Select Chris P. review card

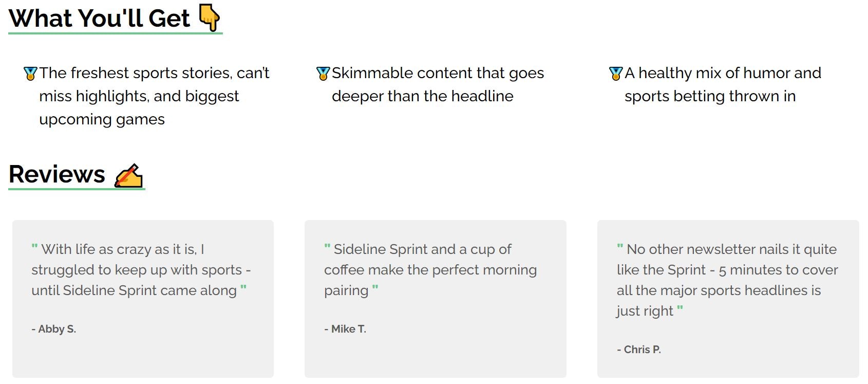[x=728, y=299]
